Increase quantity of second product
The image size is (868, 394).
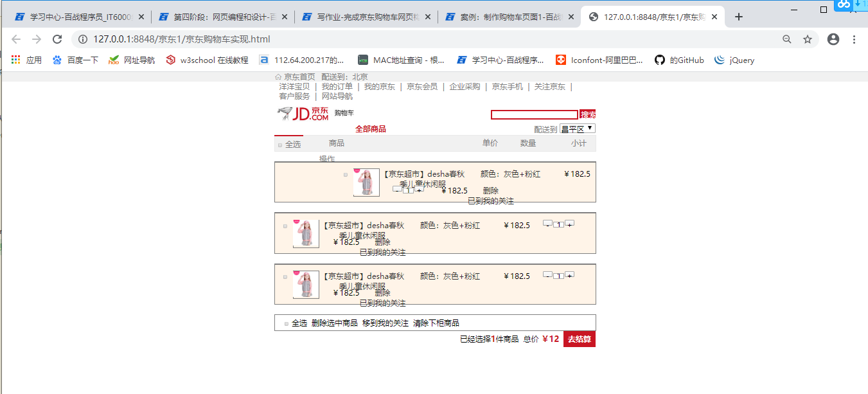569,224
